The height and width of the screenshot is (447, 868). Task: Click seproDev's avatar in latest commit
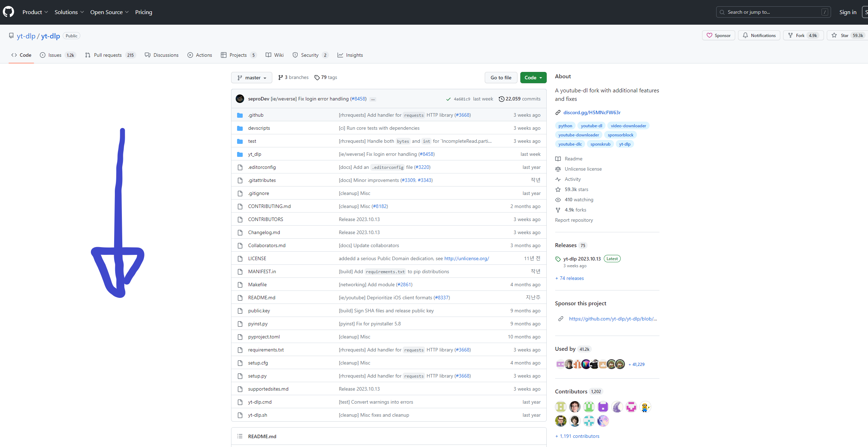[240, 99]
